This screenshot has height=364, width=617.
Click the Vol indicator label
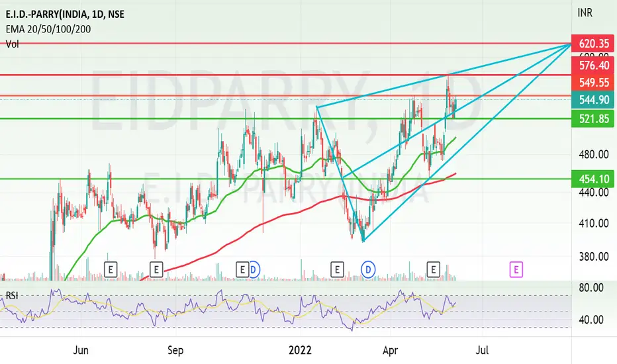(x=12, y=44)
